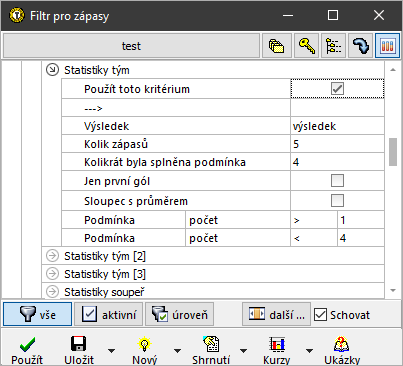Click the 'test' filter name button

pyautogui.click(x=131, y=46)
